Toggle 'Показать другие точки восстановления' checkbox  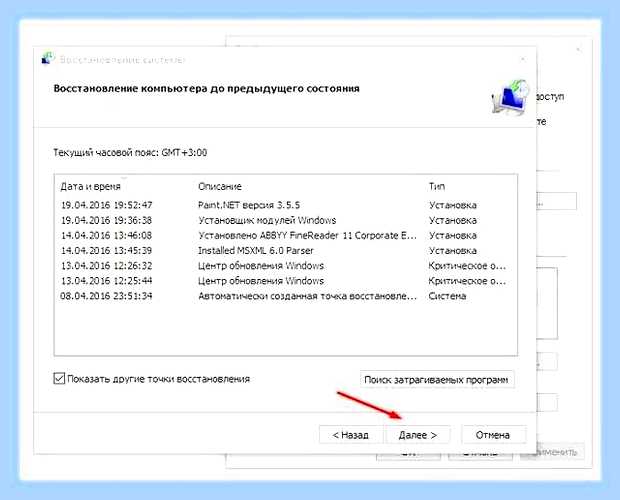[59, 379]
